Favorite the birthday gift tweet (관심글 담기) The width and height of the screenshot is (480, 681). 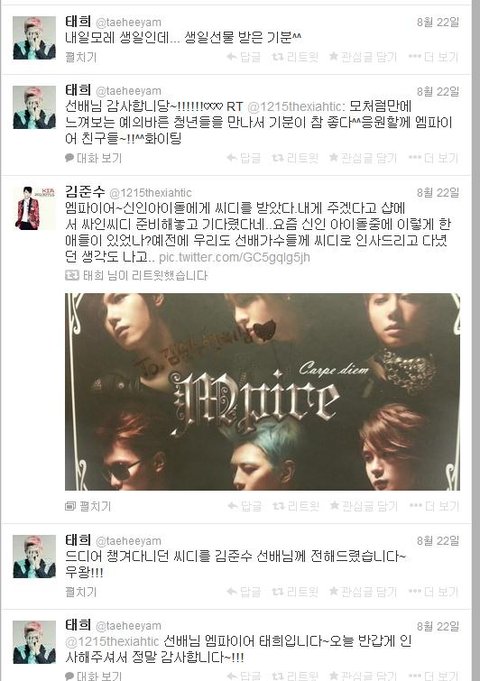coord(363,57)
